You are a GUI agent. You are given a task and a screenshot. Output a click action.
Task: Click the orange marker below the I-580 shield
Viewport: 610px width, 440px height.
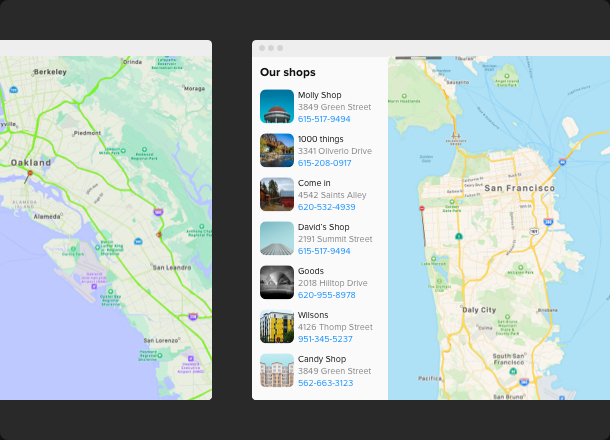click(159, 234)
